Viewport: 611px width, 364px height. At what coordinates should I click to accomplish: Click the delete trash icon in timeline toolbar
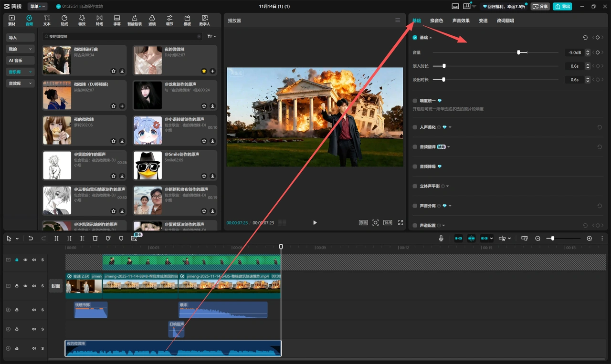point(95,238)
